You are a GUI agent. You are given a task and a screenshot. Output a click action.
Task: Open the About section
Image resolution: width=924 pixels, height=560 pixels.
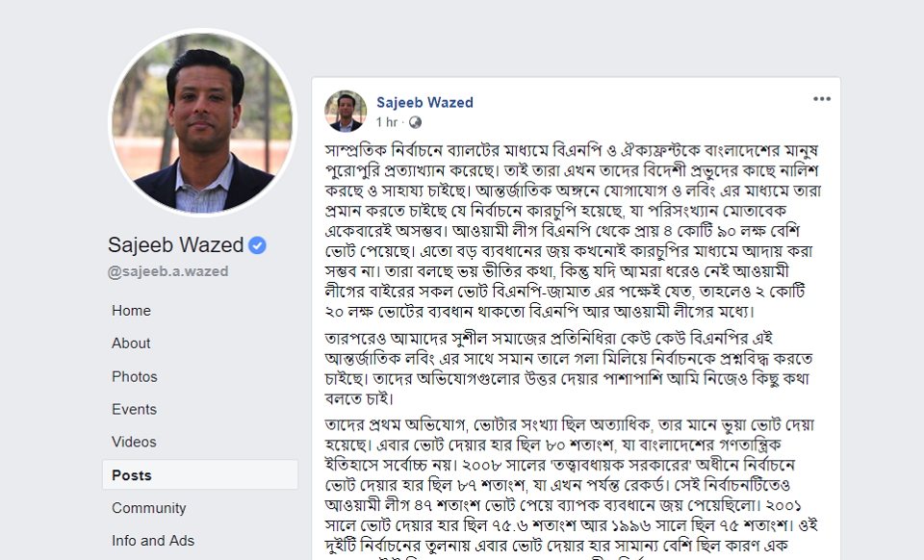pyautogui.click(x=131, y=344)
